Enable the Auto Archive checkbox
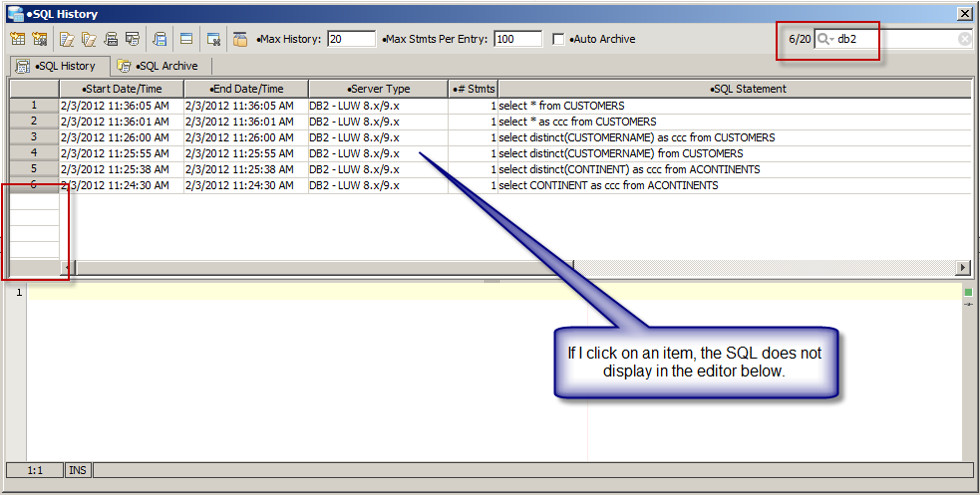Screen dimensions: 980x495 558,39
